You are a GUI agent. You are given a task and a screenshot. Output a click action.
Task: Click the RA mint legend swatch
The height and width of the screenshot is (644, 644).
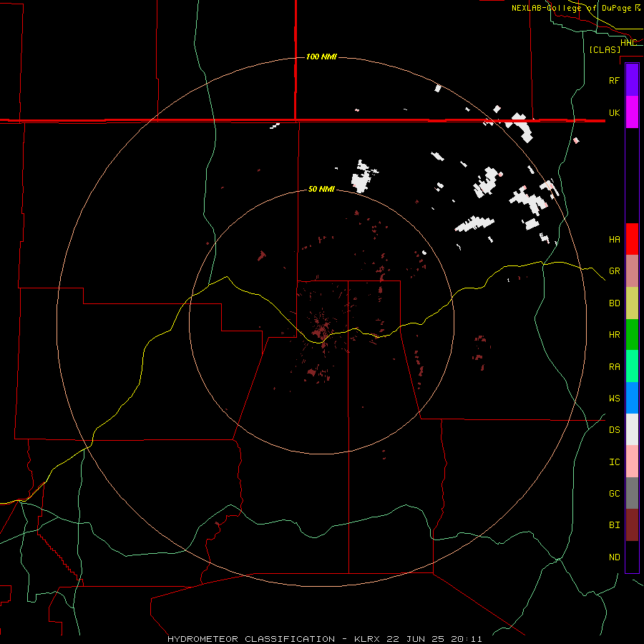pyautogui.click(x=632, y=366)
